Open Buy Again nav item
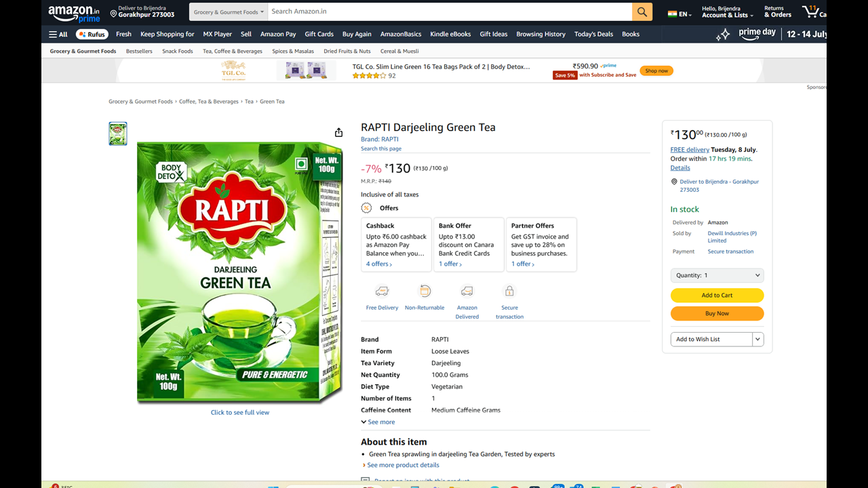Image resolution: width=868 pixels, height=488 pixels. tap(357, 34)
